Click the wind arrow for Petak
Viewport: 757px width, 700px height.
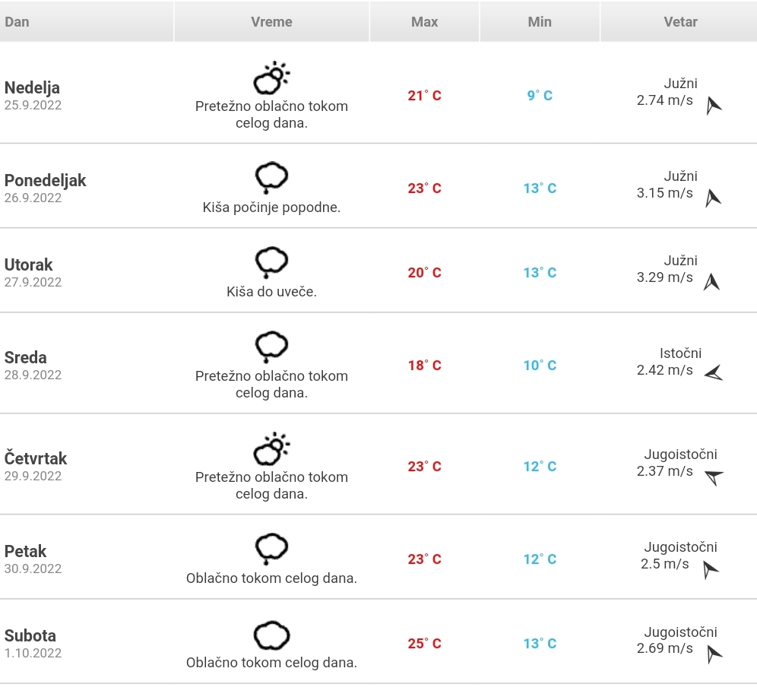tap(710, 570)
